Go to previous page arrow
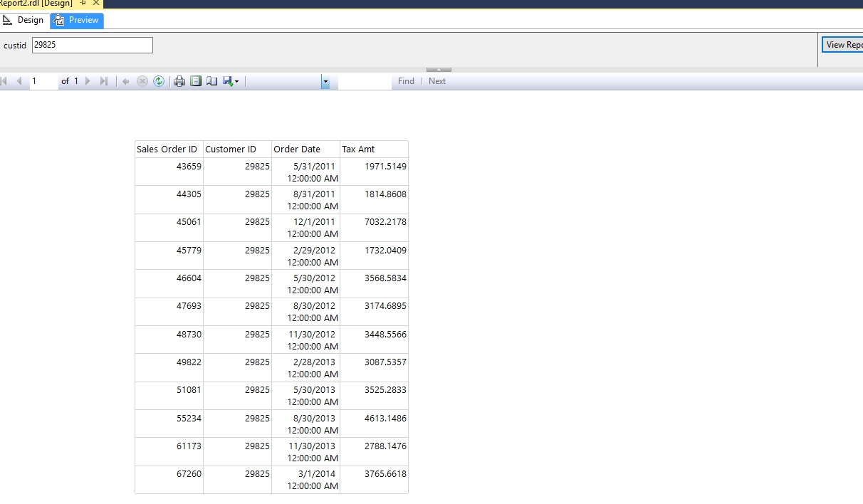The height and width of the screenshot is (504, 863). coord(19,81)
